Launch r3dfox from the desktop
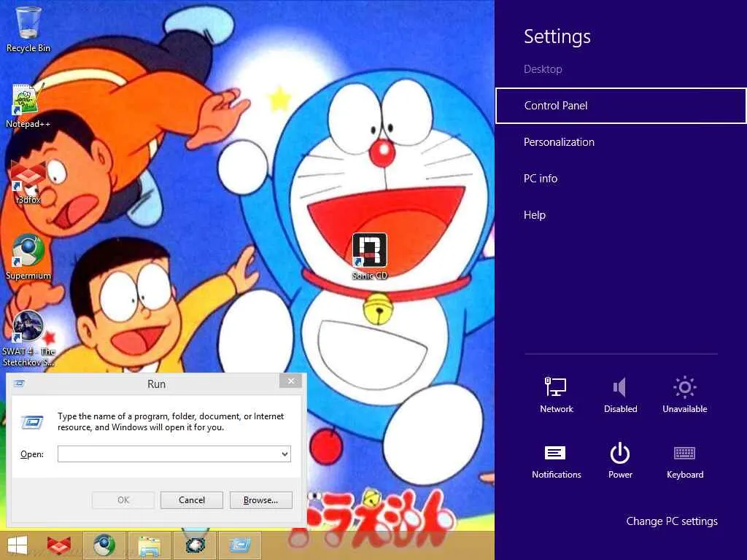The width and height of the screenshot is (747, 560). (x=28, y=177)
